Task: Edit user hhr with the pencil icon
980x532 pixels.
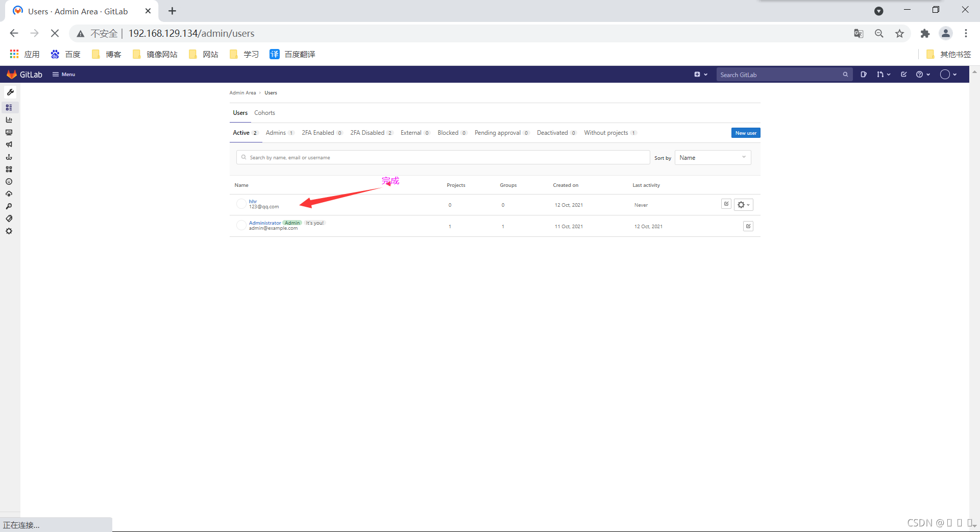Action: pyautogui.click(x=726, y=204)
